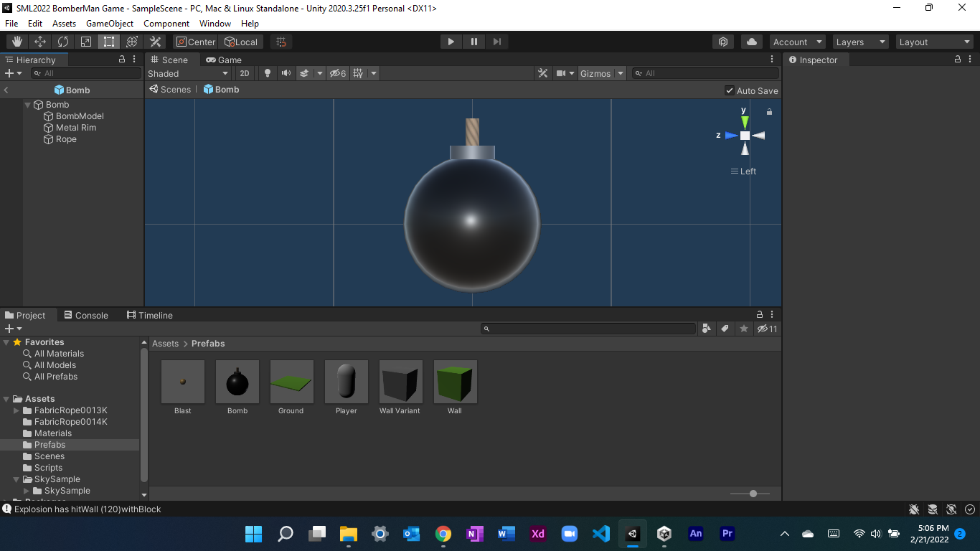This screenshot has width=980, height=551.
Task: Open the Scripts folder
Action: 48,468
